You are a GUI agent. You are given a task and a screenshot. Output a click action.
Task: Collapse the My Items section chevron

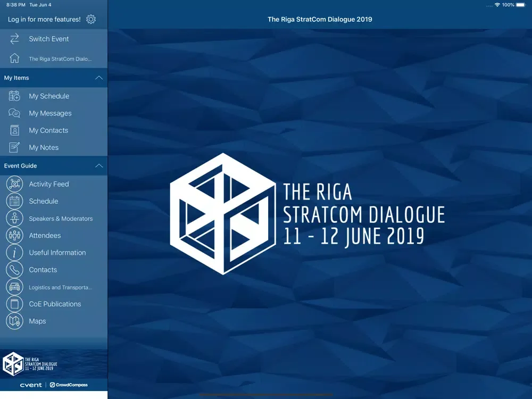[x=99, y=78]
